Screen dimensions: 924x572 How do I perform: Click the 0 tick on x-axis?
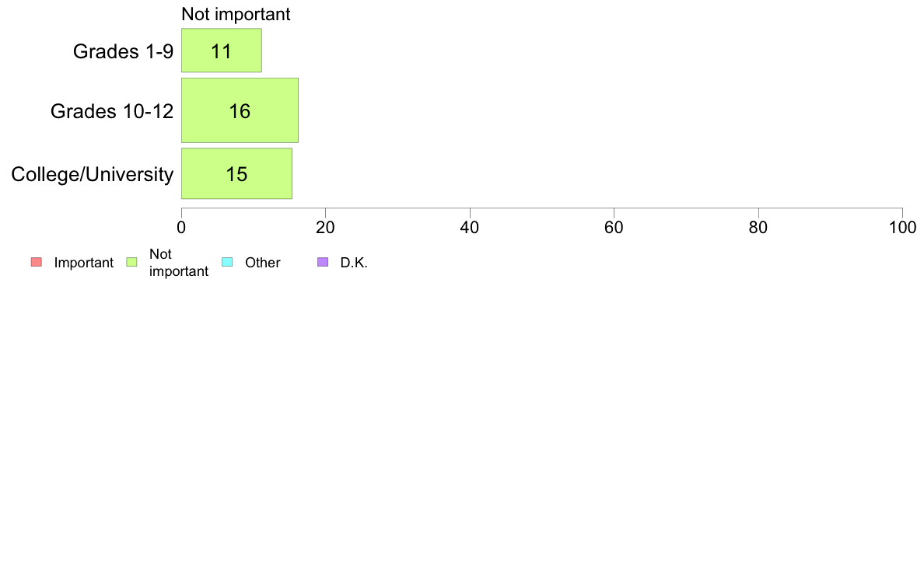point(181,228)
